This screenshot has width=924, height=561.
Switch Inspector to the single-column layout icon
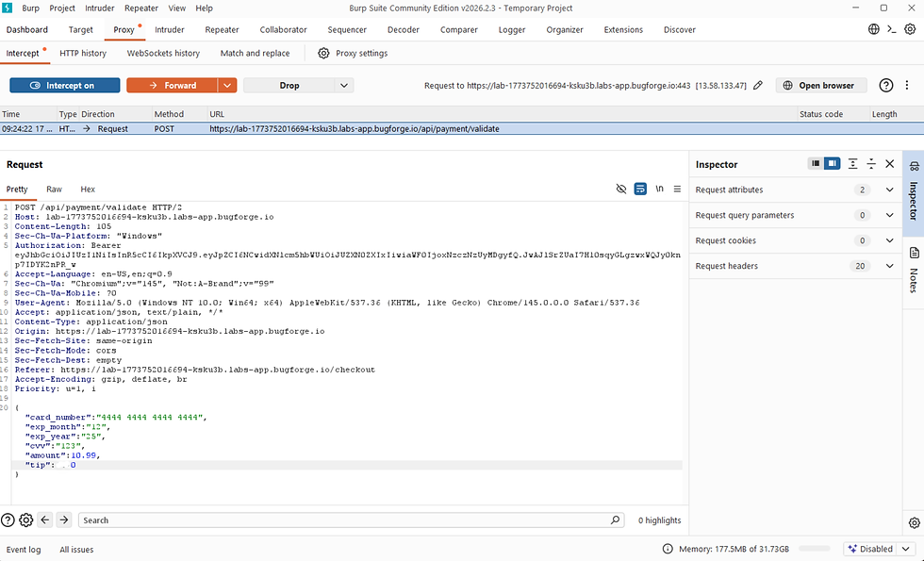point(816,164)
